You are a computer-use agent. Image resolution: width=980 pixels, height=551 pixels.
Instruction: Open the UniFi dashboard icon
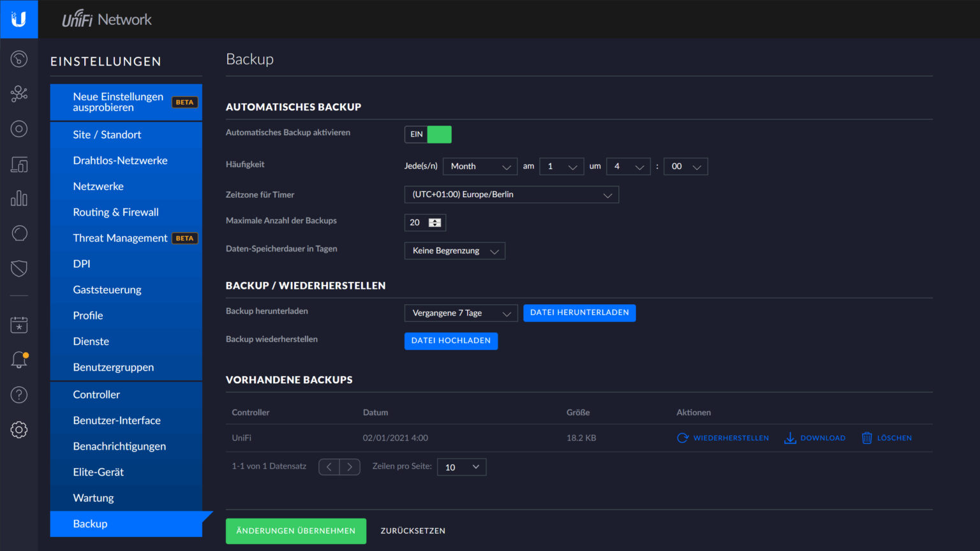[x=19, y=59]
